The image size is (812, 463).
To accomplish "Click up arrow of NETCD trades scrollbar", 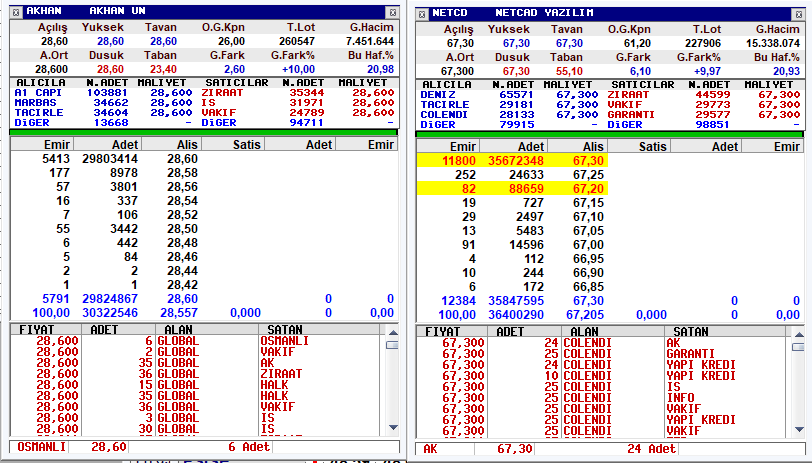I will pos(799,335).
